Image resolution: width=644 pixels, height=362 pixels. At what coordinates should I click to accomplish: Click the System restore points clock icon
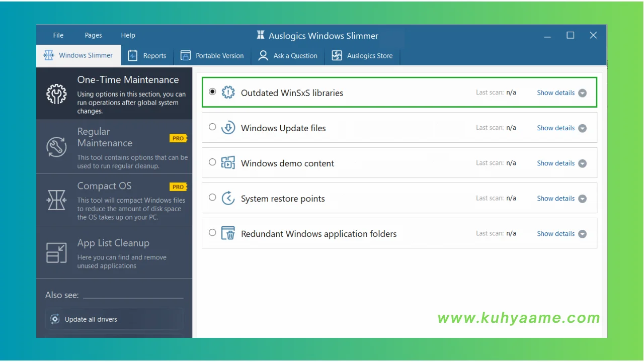(x=228, y=198)
